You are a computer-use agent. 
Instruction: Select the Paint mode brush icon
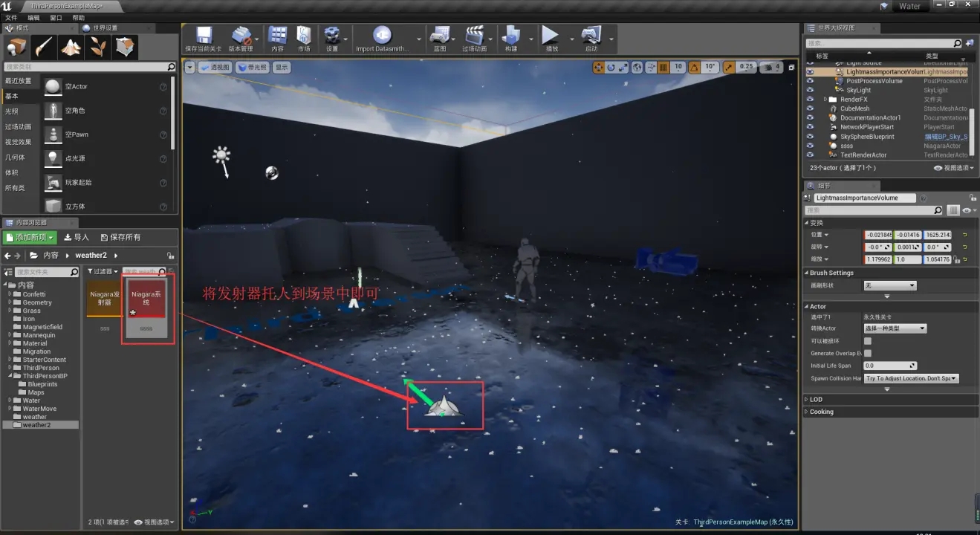tap(44, 47)
